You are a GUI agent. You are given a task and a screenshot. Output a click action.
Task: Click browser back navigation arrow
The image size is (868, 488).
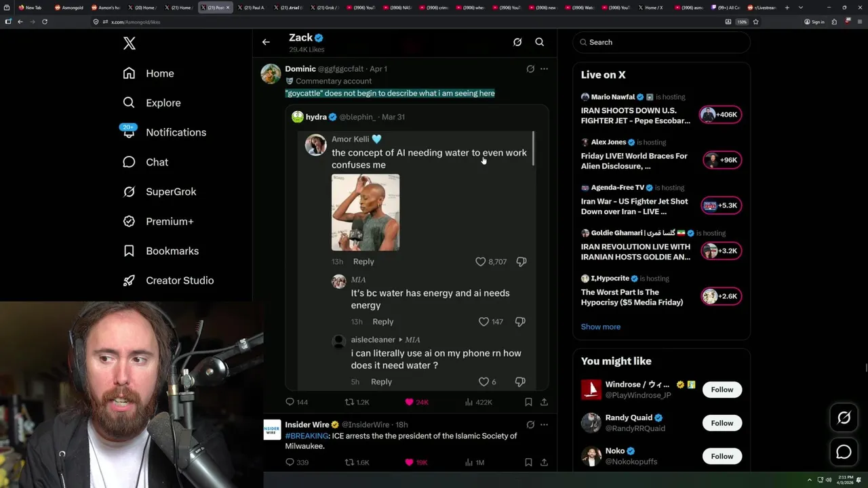pyautogui.click(x=20, y=22)
